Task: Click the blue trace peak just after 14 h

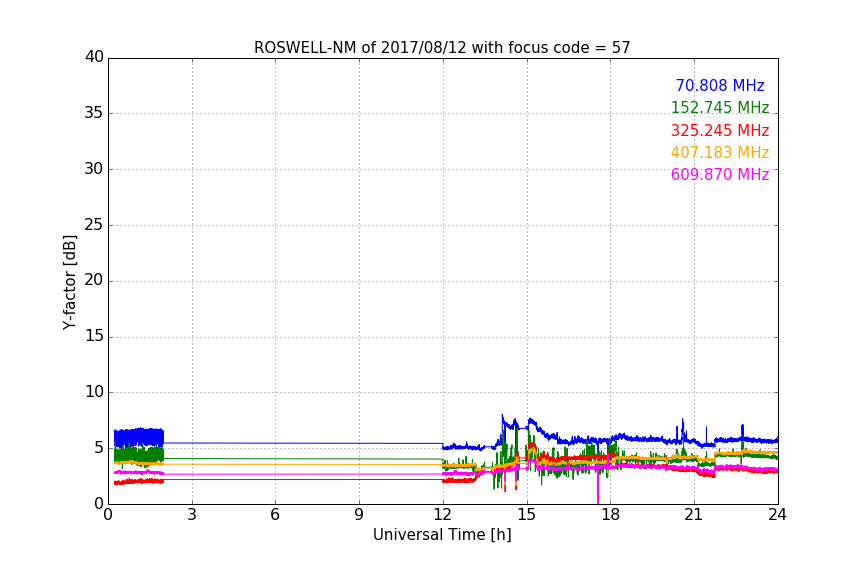Action: [x=503, y=419]
